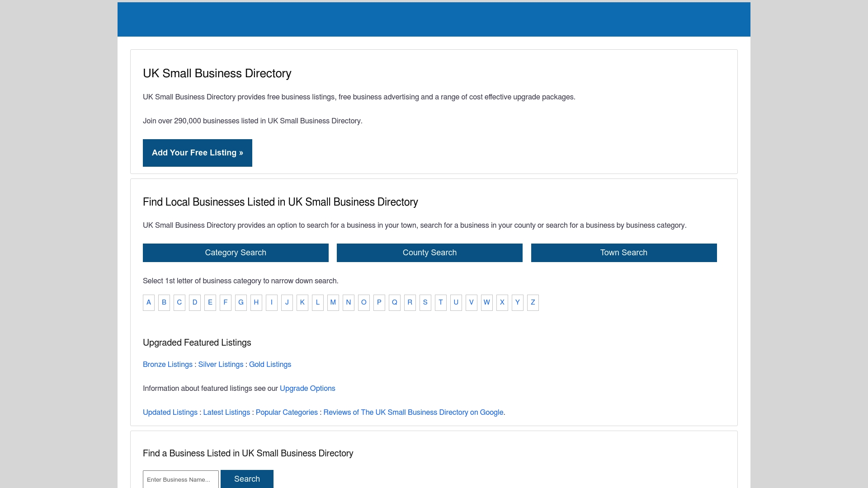Select letter B in category filter
Screen dimensions: 868x488
coord(164,302)
